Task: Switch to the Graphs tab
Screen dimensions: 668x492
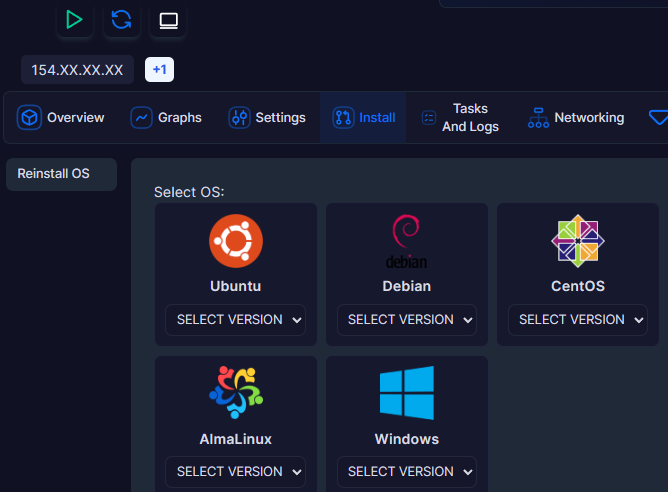Action: tap(166, 118)
